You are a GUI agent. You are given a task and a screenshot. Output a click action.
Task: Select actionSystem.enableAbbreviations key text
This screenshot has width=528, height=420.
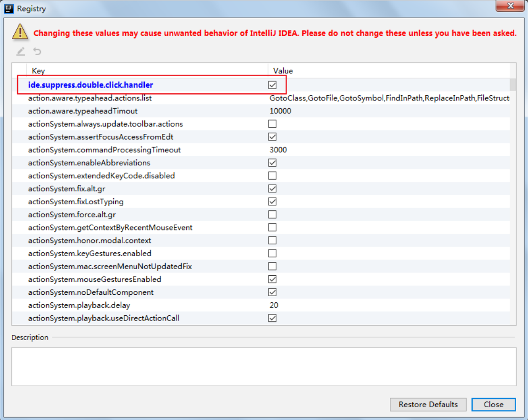coord(89,163)
